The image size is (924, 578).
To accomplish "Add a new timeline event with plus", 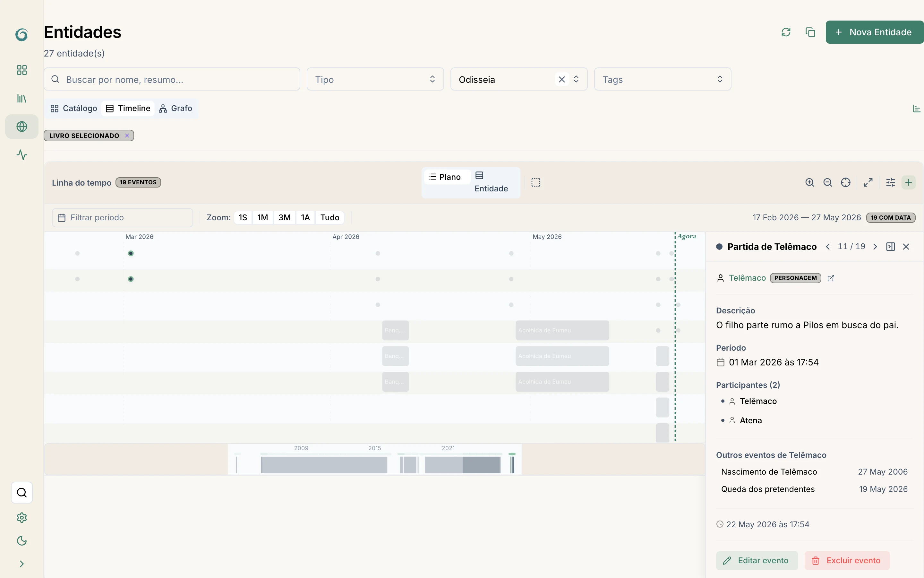I will point(909,182).
